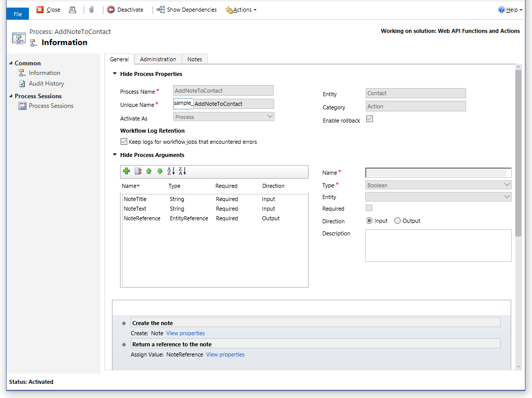Open Audit History in the Common section
This screenshot has height=398, width=532.
click(46, 84)
